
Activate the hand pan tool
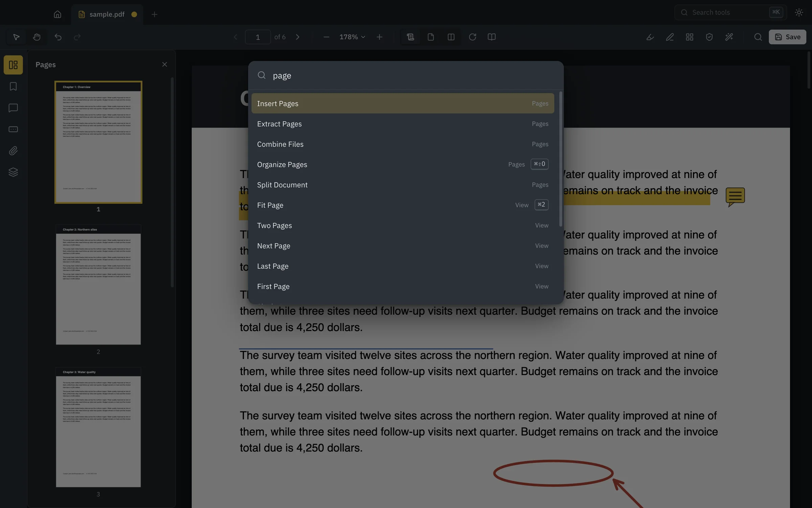[x=37, y=37]
